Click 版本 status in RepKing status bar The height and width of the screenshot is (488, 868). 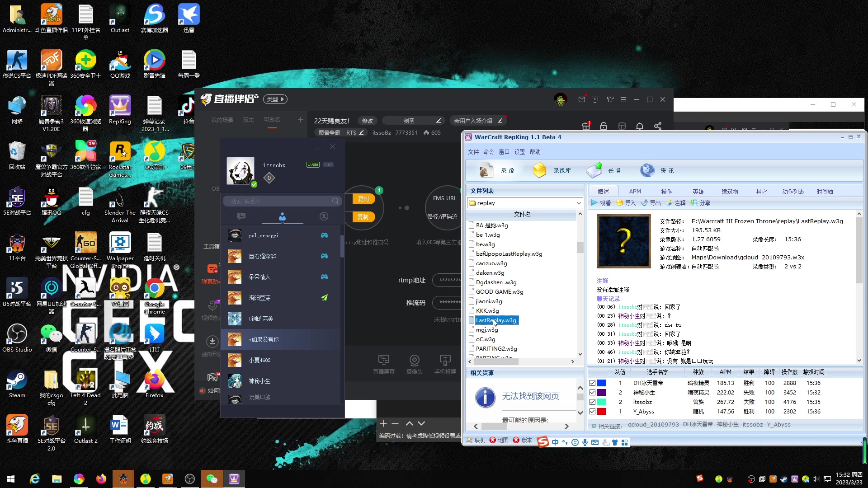[x=523, y=440]
